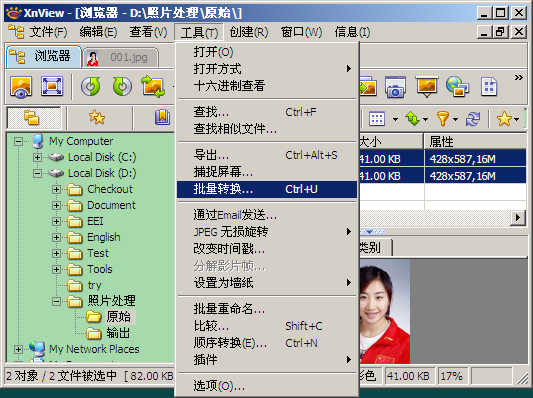
Task: Choose 十六进制查看 menu entry
Action: 267,86
